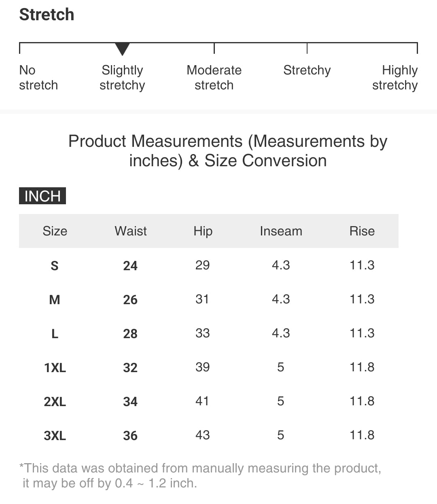
Task: Select the 3XL size row label
Action: click(x=55, y=436)
